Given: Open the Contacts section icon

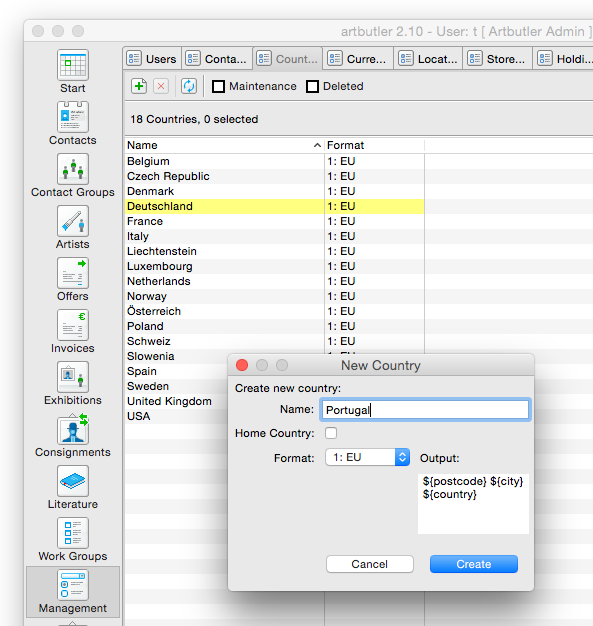Looking at the screenshot, I should pos(73,117).
